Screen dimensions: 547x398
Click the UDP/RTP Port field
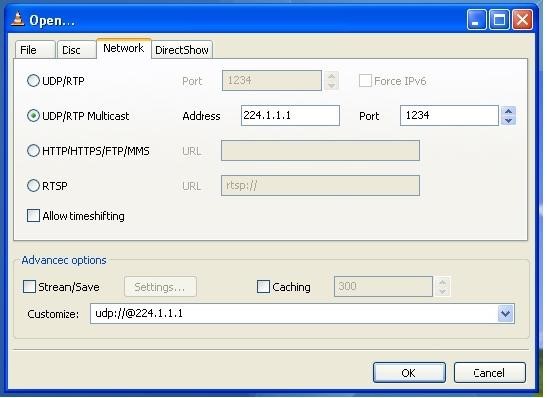[272, 81]
